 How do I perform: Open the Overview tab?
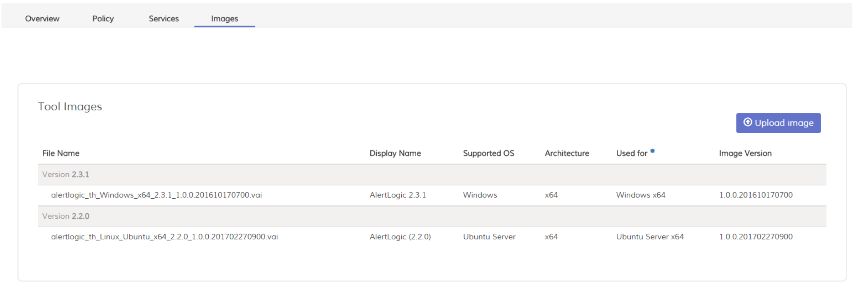42,19
